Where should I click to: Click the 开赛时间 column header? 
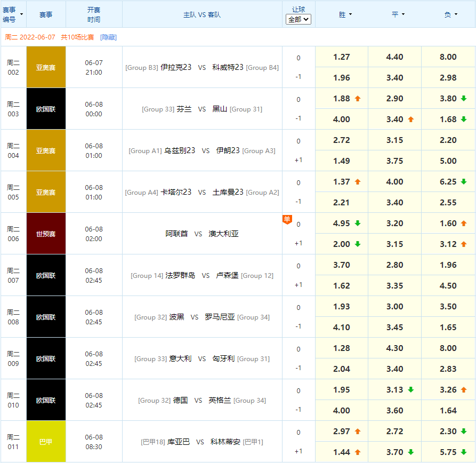point(94,14)
